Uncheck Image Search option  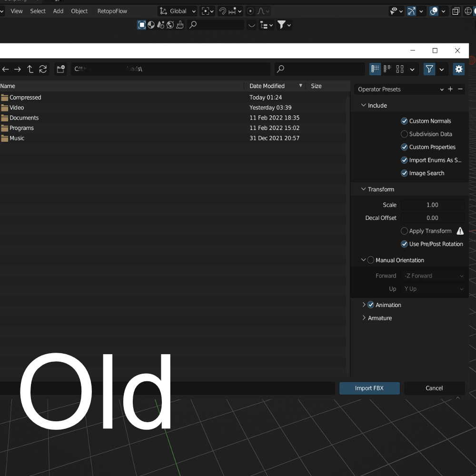[404, 173]
